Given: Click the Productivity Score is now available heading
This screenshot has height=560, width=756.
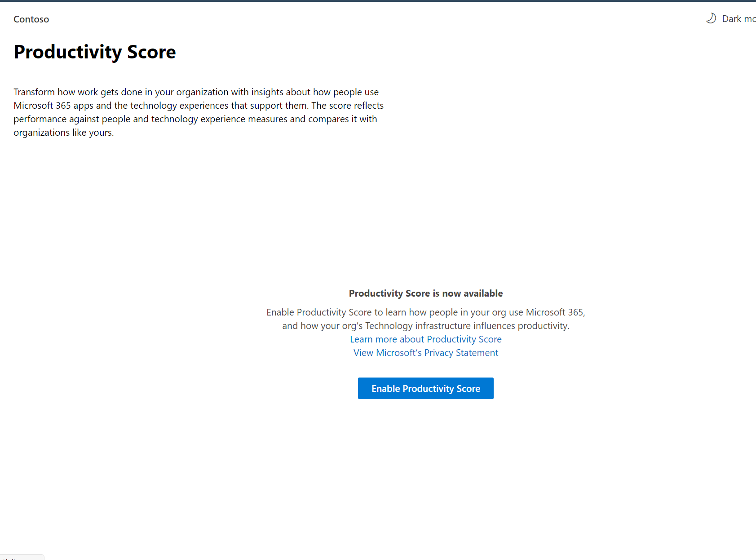Looking at the screenshot, I should [x=425, y=293].
